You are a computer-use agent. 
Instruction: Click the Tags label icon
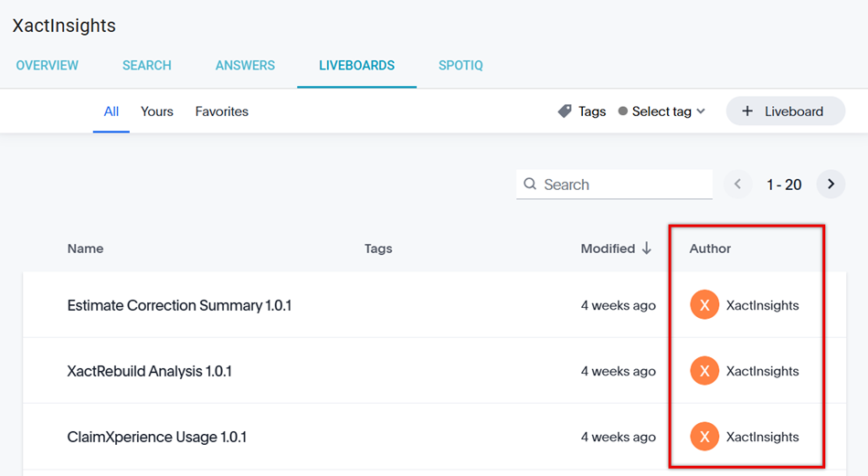565,111
